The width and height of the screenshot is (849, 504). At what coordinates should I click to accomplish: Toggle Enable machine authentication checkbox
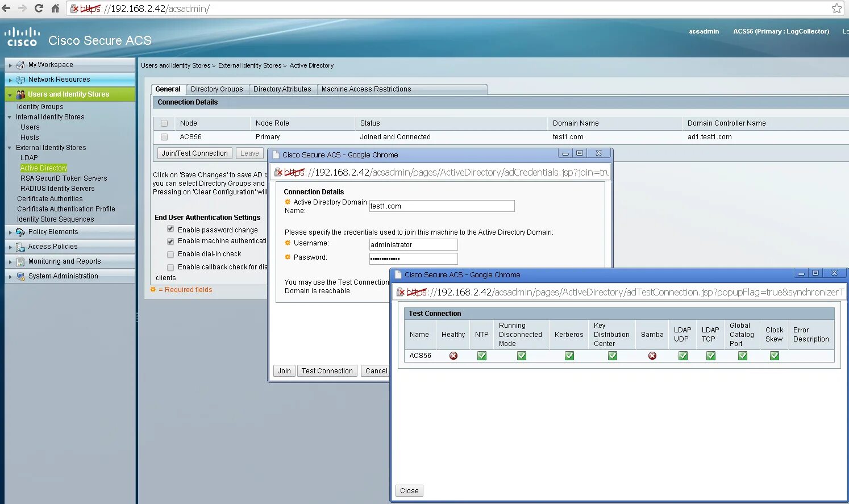170,241
